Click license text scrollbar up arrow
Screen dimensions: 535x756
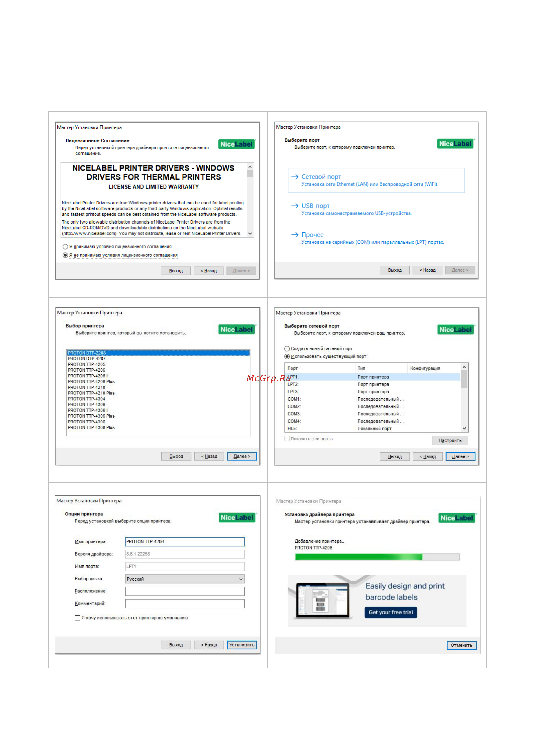[250, 167]
